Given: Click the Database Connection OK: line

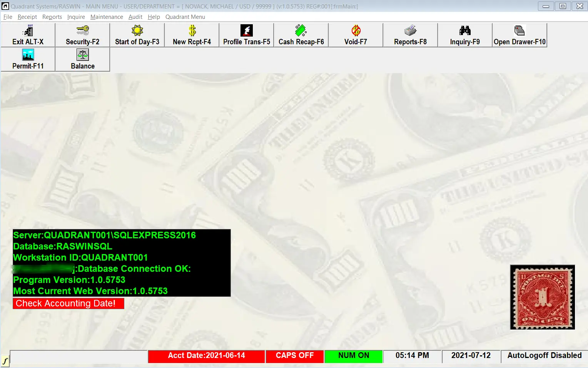Looking at the screenshot, I should (x=134, y=269).
